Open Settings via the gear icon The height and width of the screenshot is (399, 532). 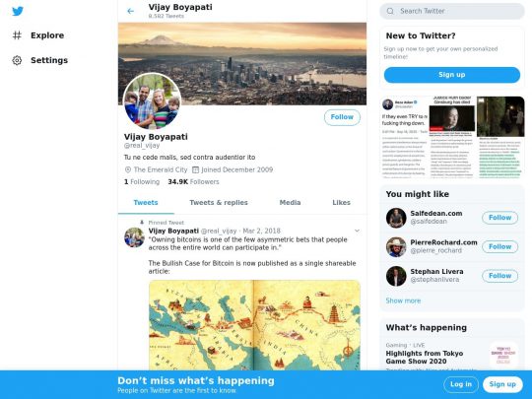(x=17, y=60)
